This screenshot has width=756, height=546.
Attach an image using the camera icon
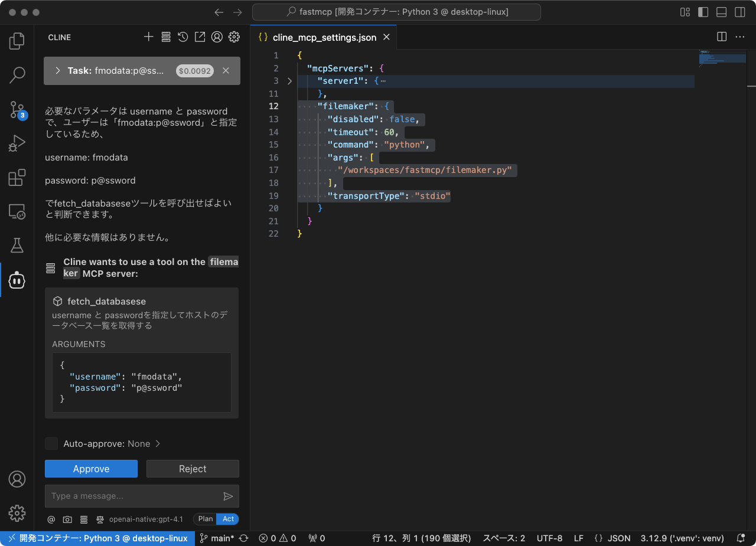(67, 519)
